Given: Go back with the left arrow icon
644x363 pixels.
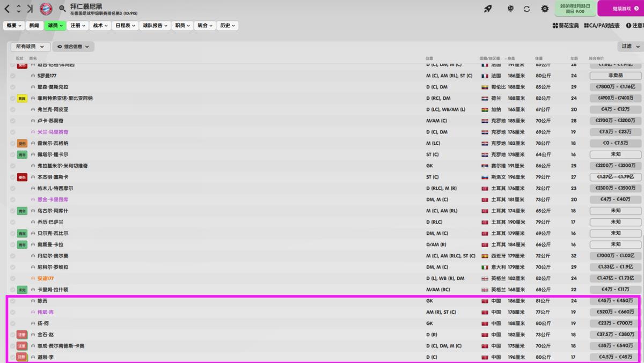Looking at the screenshot, I should pyautogui.click(x=7, y=9).
